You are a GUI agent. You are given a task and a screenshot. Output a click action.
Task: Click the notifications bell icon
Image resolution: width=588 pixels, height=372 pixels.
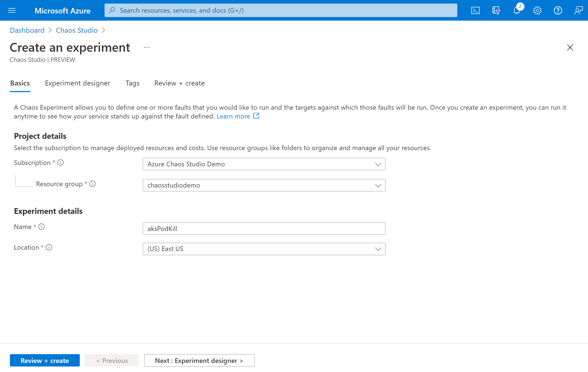pyautogui.click(x=517, y=10)
